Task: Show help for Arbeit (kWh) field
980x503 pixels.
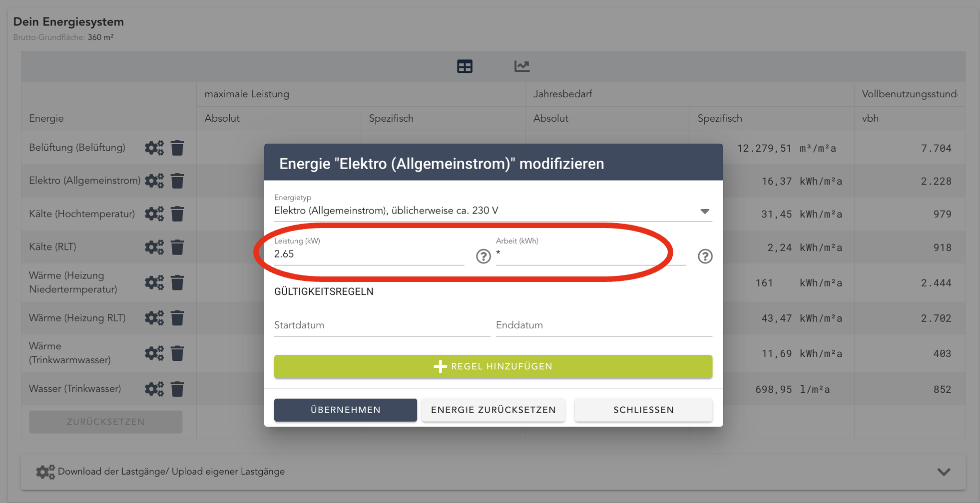Action: click(705, 256)
